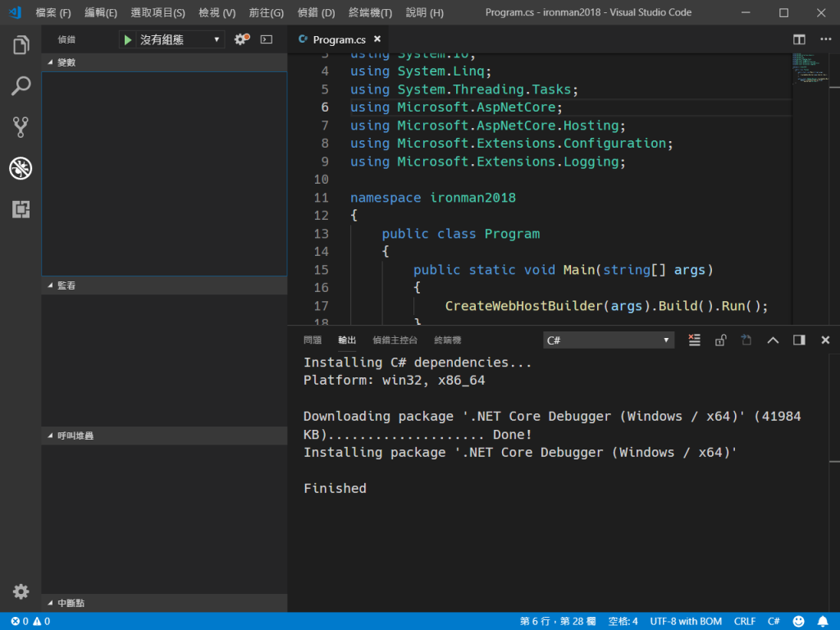840x630 pixels.
Task: Open the C# output channel dropdown
Action: pyautogui.click(x=608, y=340)
